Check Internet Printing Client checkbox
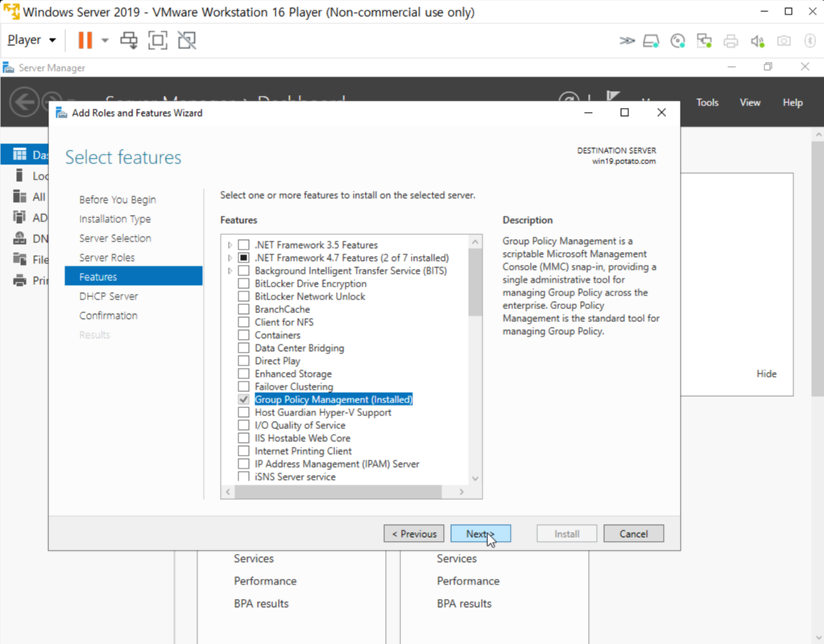 244,451
